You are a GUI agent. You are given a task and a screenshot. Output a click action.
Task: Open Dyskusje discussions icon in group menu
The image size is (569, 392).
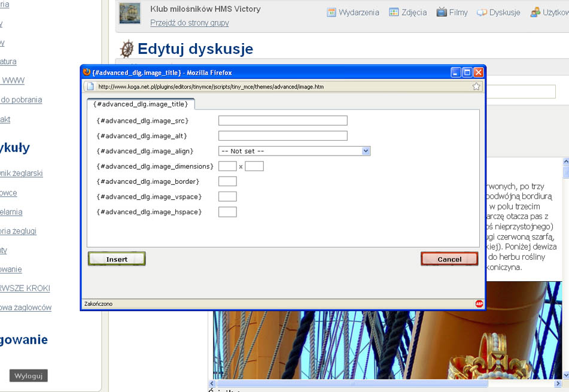coord(481,12)
